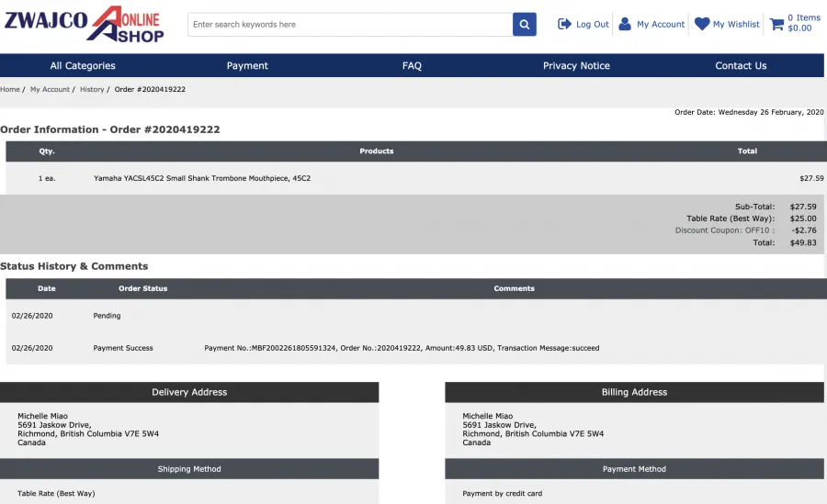Open the FAQ menu item
The image size is (827, 504).
[x=412, y=66]
